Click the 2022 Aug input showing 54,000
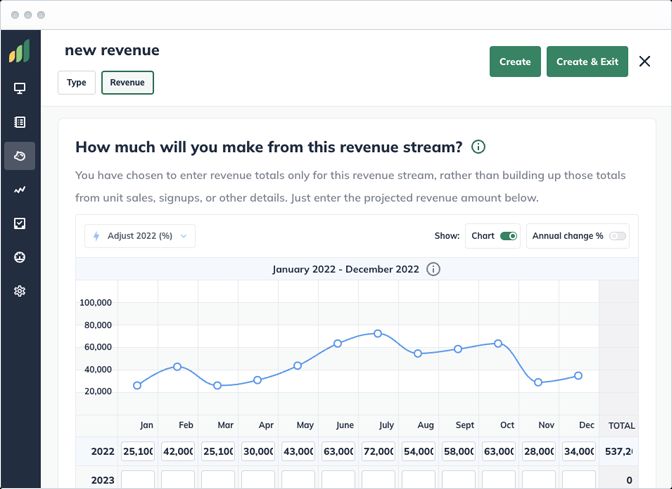This screenshot has height=489, width=672. coord(419,451)
